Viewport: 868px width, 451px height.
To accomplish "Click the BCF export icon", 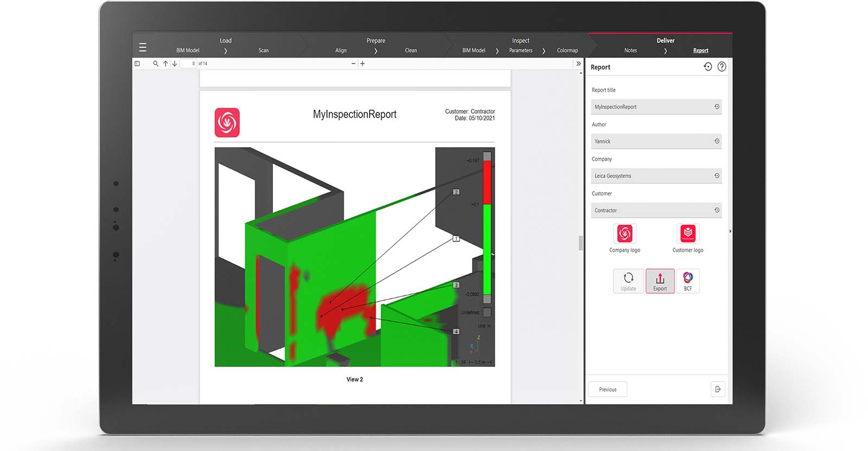I will point(688,281).
